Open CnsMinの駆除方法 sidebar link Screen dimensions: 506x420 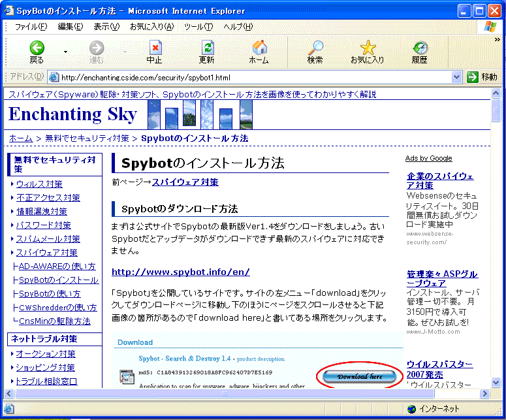coord(55,321)
